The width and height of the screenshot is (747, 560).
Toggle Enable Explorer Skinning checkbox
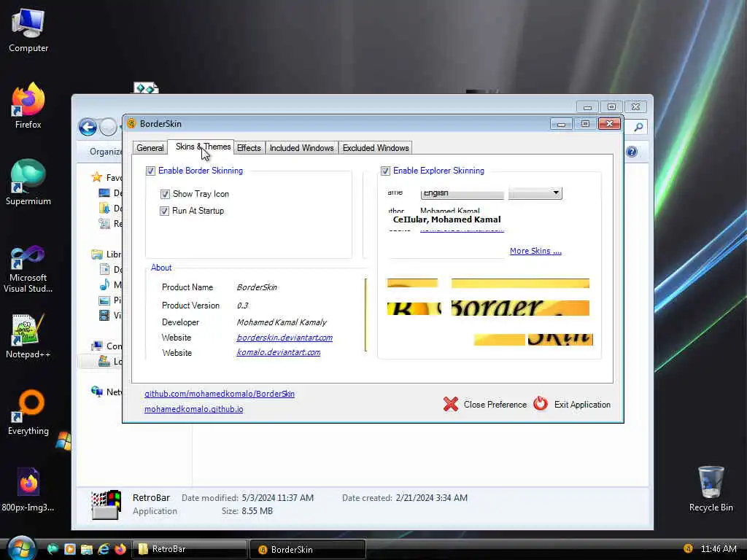click(385, 171)
